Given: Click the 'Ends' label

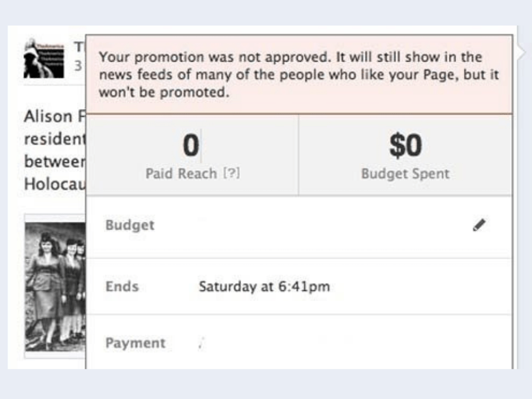Looking at the screenshot, I should (x=122, y=287).
